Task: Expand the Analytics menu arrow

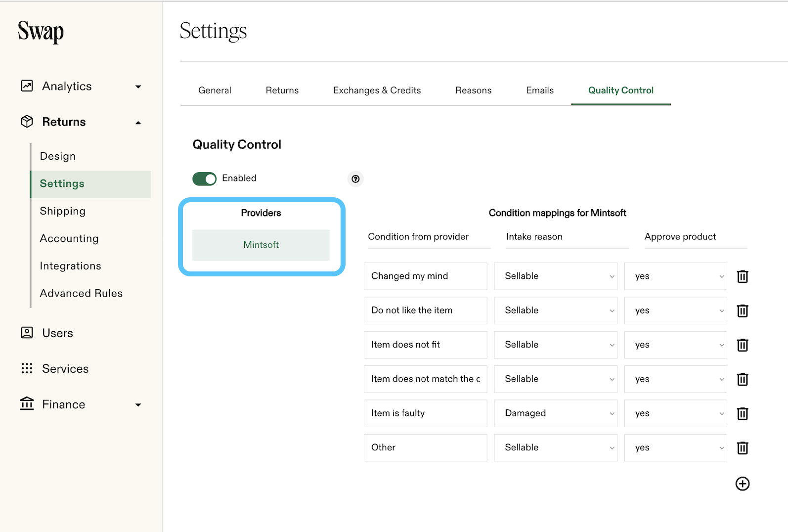Action: (138, 87)
